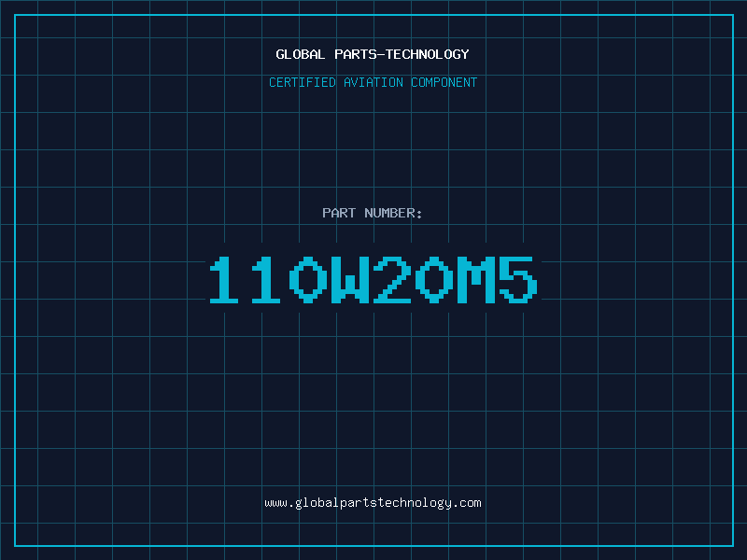Image resolution: width=747 pixels, height=560 pixels.
Task: Select the word PARTS in the title
Action: point(356,54)
